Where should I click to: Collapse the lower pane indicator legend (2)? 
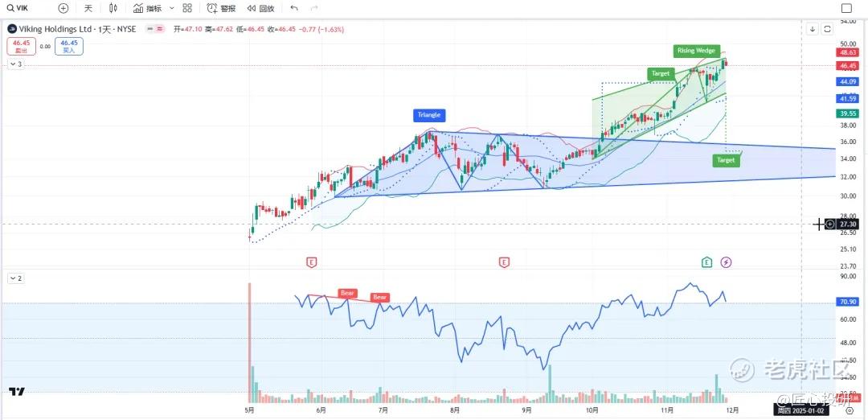(x=15, y=278)
